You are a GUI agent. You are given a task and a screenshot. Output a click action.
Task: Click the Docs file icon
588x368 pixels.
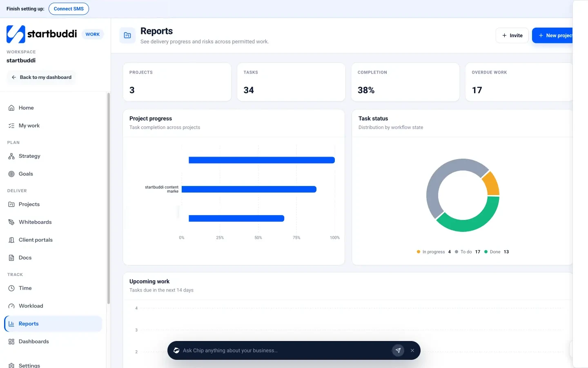coord(11,258)
